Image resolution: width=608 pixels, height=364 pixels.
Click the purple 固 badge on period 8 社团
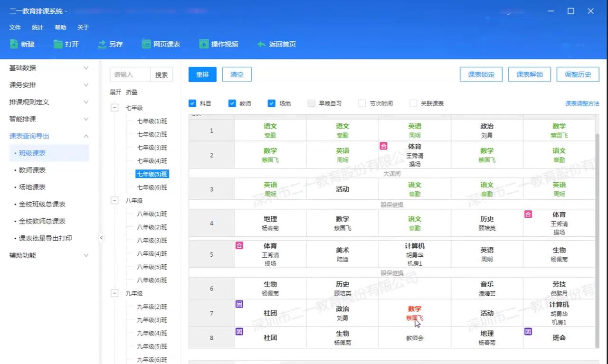point(239,331)
